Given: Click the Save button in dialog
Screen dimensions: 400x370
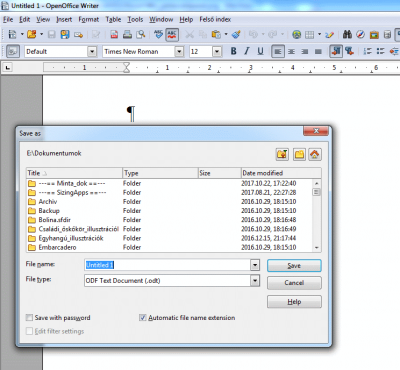Looking at the screenshot, I should (294, 266).
